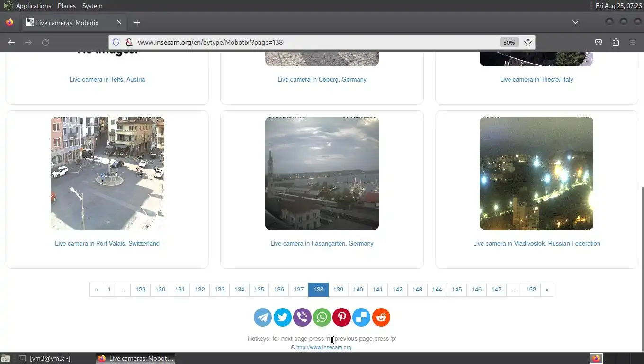Open Live camera in Coburg, Germany link
Viewport: 644px width, 364px height.
(322, 79)
